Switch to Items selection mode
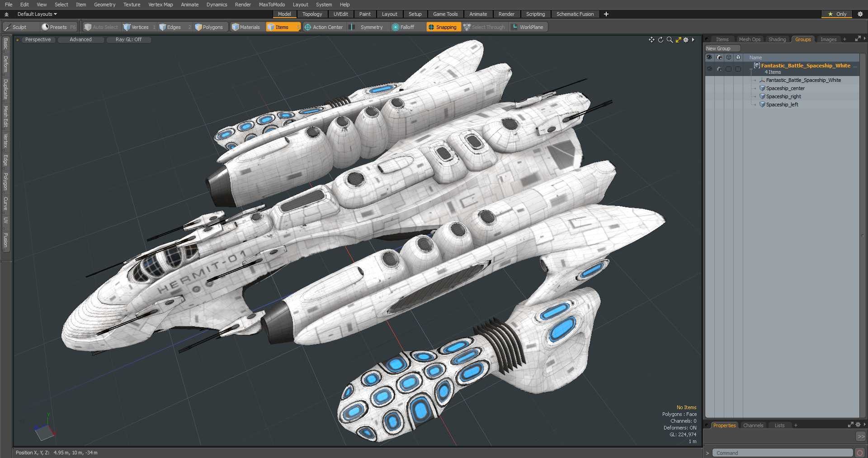This screenshot has width=868, height=458. pyautogui.click(x=283, y=27)
